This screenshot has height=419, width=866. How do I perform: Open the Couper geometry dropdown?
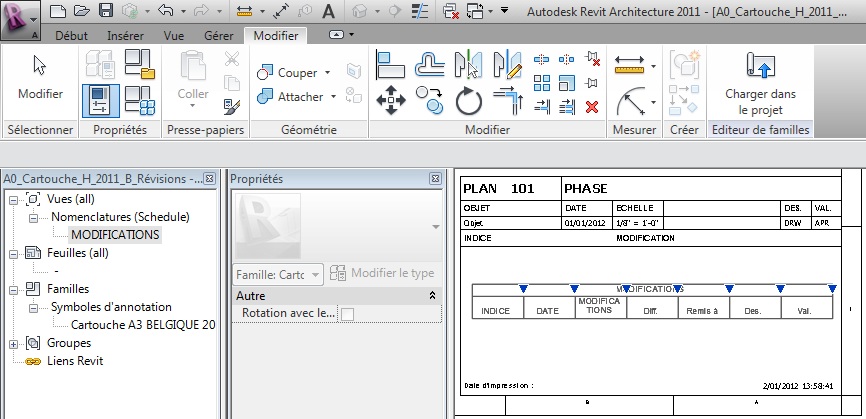[327, 73]
